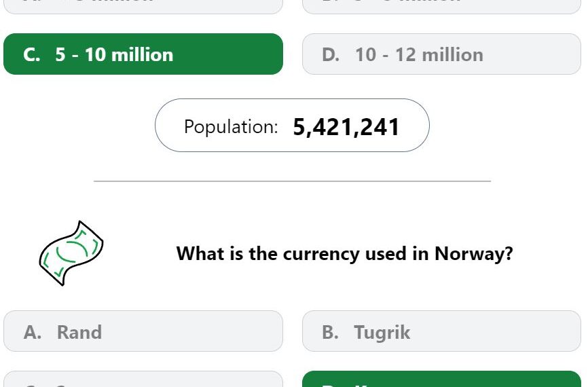This screenshot has width=588, height=387.
Task: Click the Population result pill
Action: tap(292, 125)
